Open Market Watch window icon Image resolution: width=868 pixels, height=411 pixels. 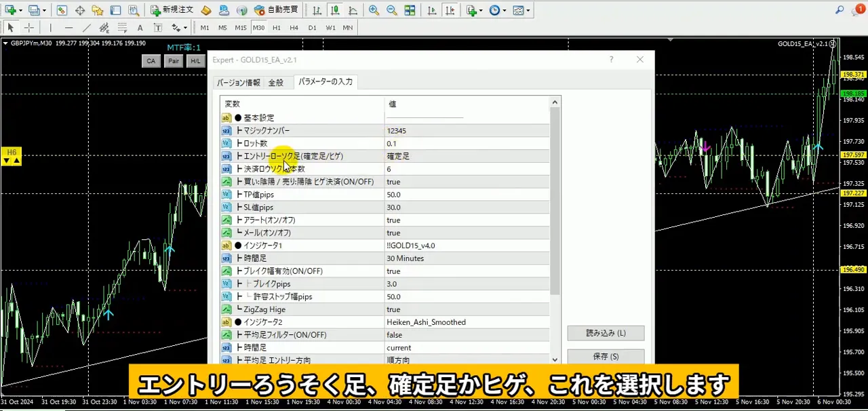62,10
